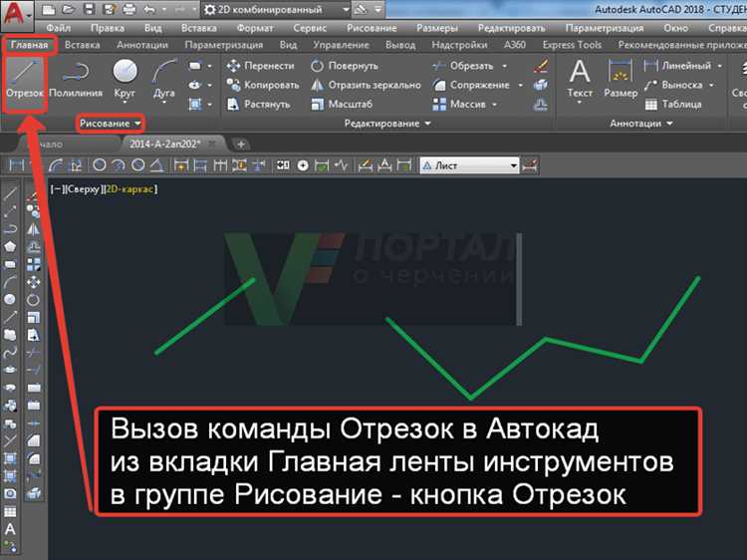Open the Правка menu
The width and height of the screenshot is (747, 560).
point(108,28)
